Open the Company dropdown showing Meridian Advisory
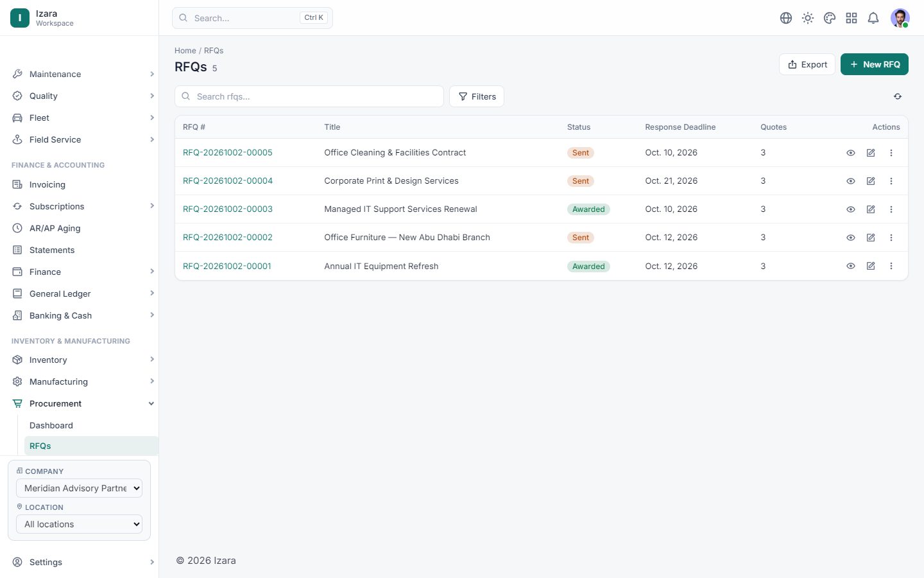Screen dimensions: 924x578 coord(79,488)
